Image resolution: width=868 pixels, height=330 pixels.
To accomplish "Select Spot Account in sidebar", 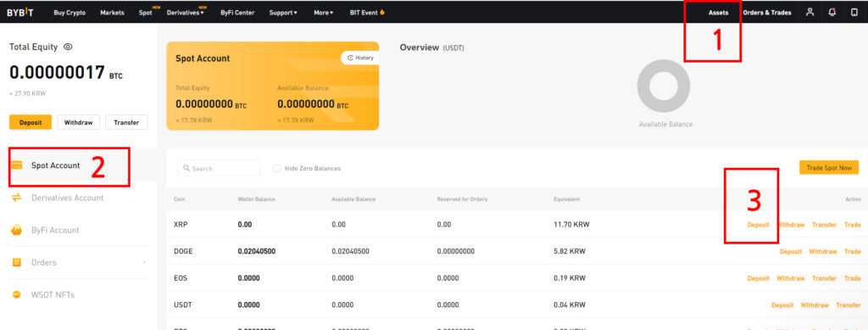I will point(79,165).
